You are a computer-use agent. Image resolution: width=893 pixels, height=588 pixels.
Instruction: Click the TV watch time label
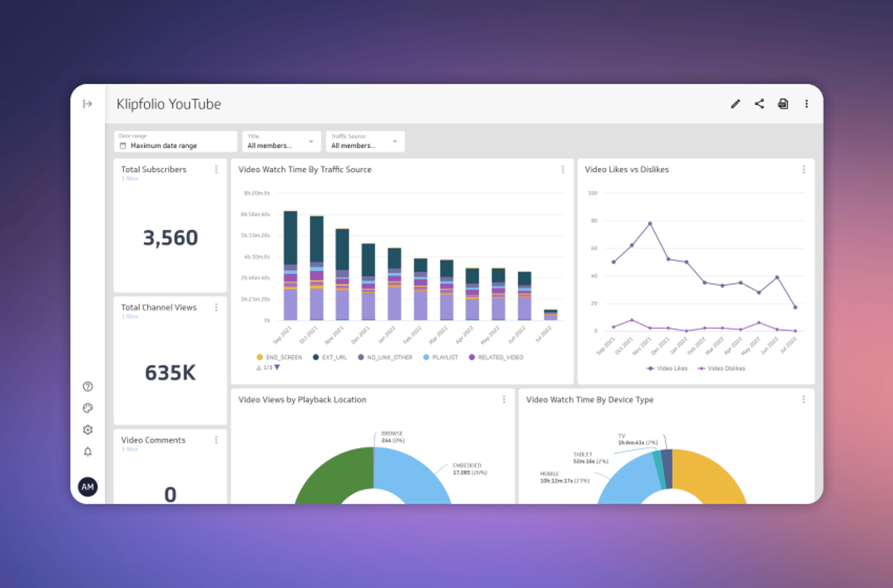[x=637, y=439]
